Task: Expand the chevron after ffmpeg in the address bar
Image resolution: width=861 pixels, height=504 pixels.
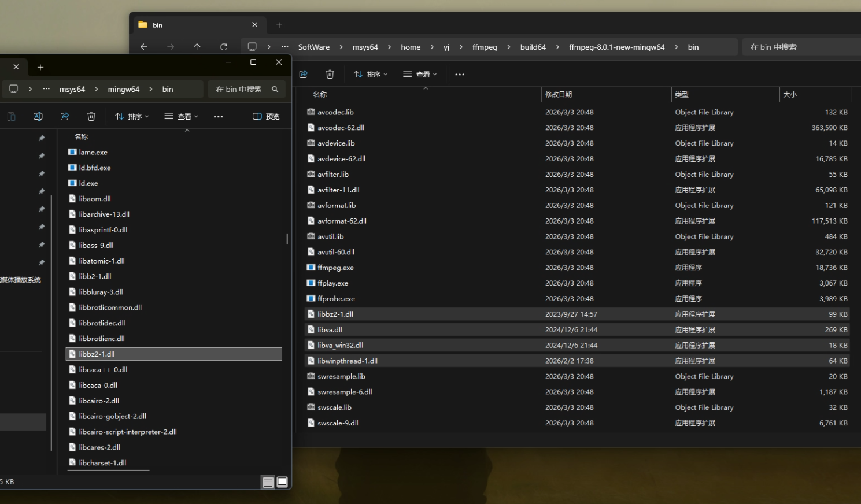Action: coord(508,47)
